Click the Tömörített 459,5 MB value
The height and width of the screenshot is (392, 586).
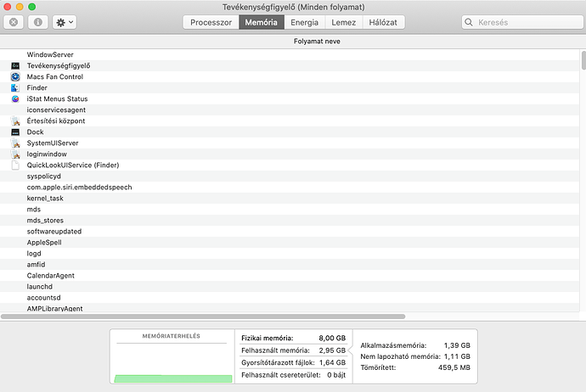454,367
